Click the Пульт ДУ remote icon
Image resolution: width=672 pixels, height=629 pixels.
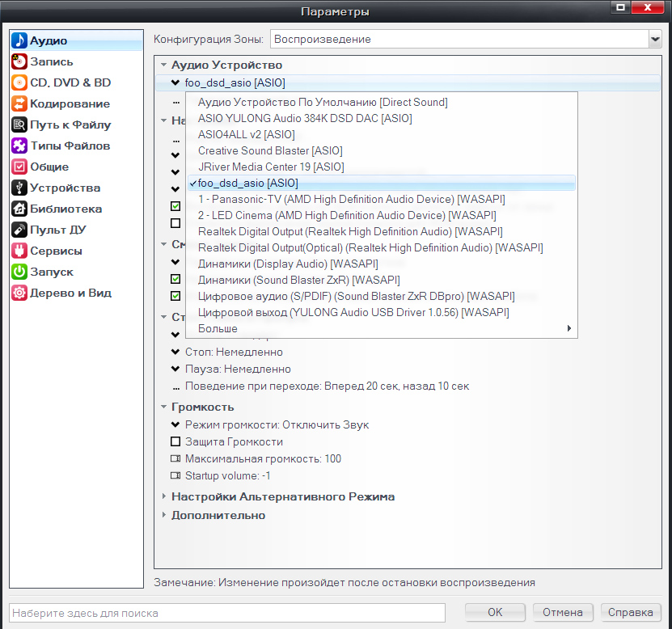tap(19, 230)
